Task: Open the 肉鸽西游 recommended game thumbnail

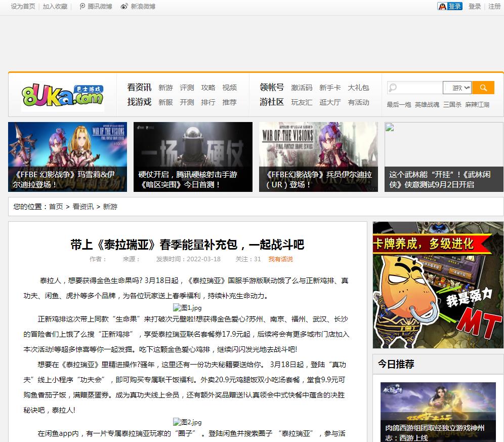Action: (438, 412)
